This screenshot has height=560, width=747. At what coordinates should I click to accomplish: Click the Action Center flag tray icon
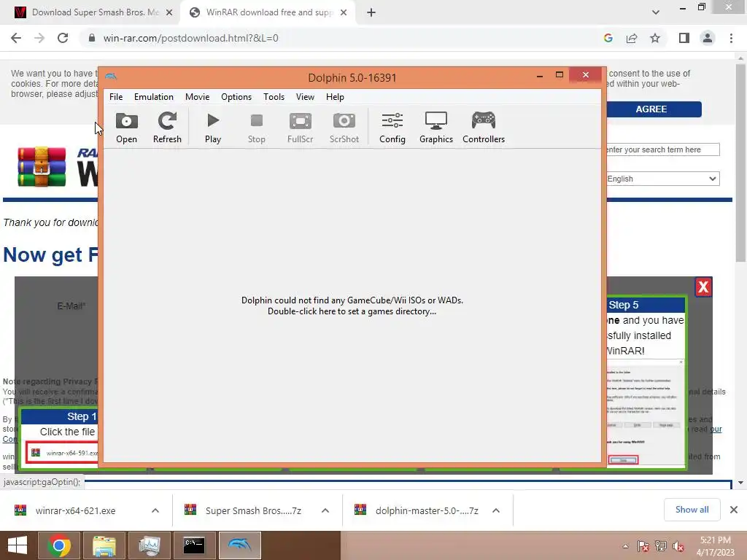(x=643, y=545)
